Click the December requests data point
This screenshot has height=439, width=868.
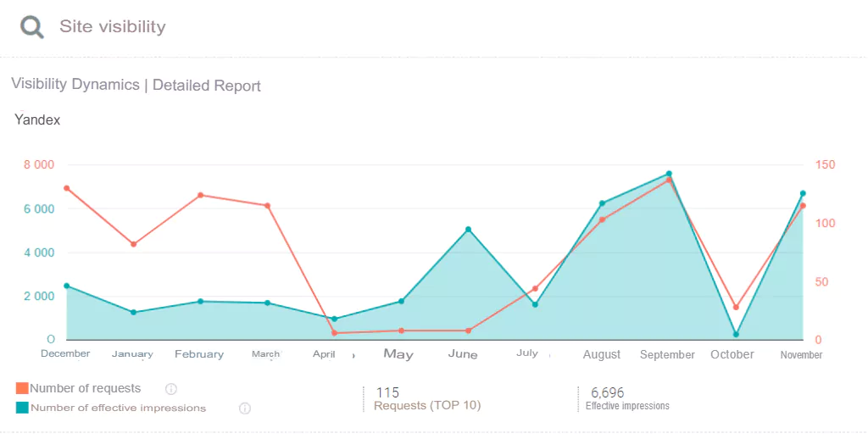[66, 188]
